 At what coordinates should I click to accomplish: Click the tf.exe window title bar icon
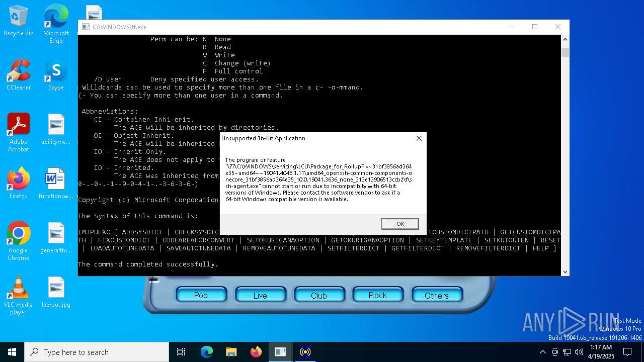(x=86, y=27)
